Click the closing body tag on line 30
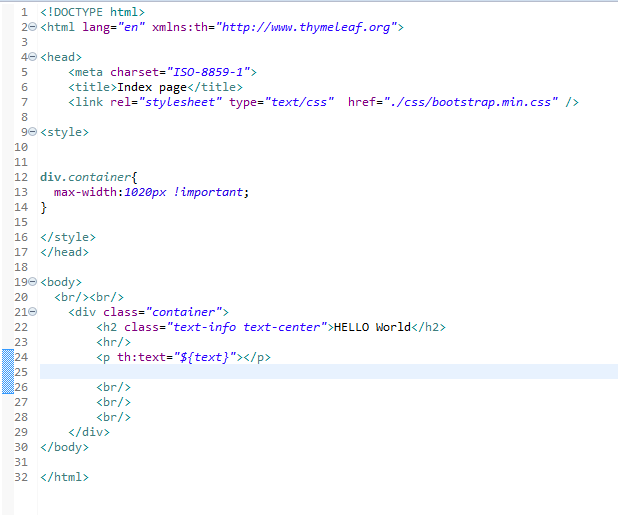This screenshot has width=618, height=515. [64, 447]
